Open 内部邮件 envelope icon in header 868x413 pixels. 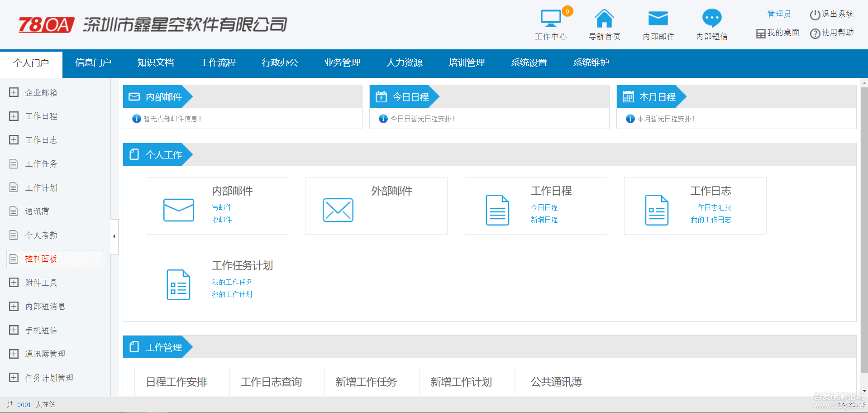pyautogui.click(x=658, y=19)
